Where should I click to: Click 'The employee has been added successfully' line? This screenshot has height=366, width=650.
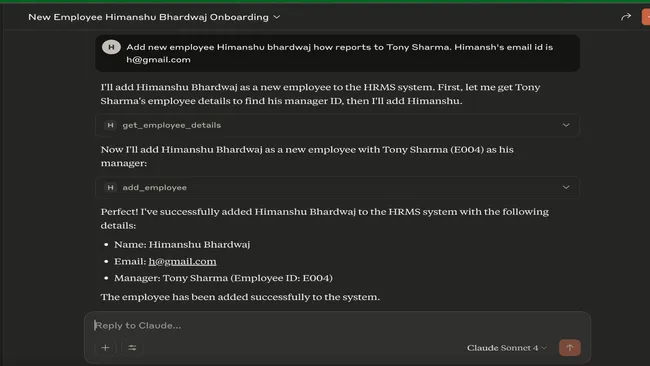point(240,297)
